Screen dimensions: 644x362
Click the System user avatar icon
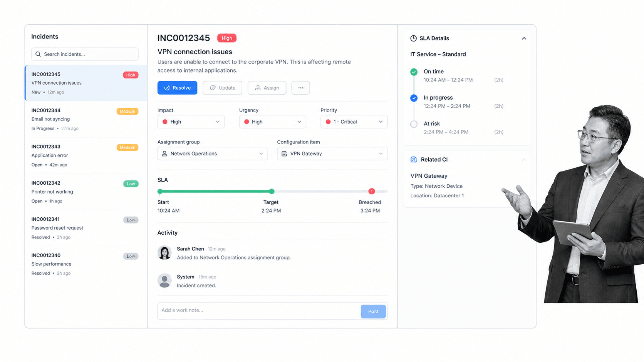(x=164, y=280)
